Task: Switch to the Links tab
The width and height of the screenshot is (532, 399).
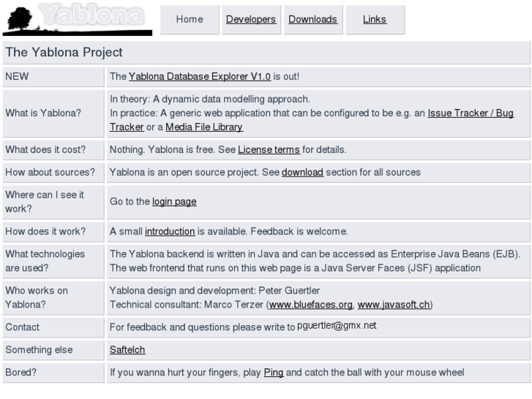Action: coord(375,19)
